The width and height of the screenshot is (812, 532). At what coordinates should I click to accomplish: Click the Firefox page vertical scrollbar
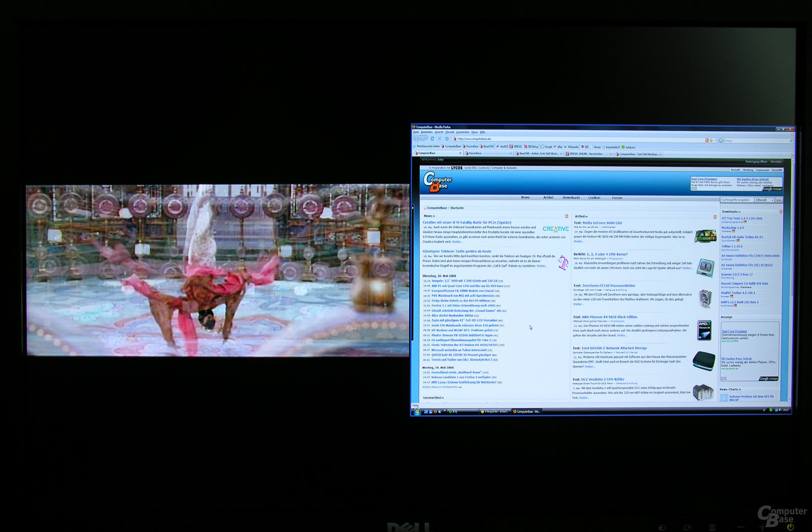coord(793,281)
